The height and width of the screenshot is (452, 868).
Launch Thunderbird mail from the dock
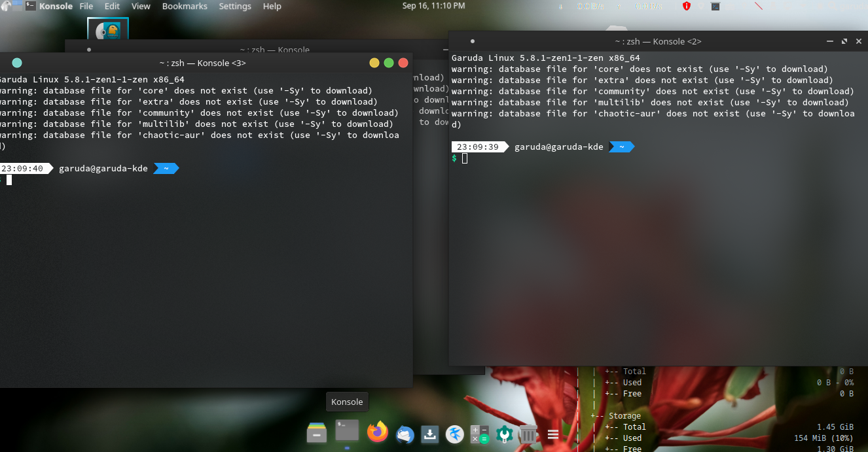[405, 434]
